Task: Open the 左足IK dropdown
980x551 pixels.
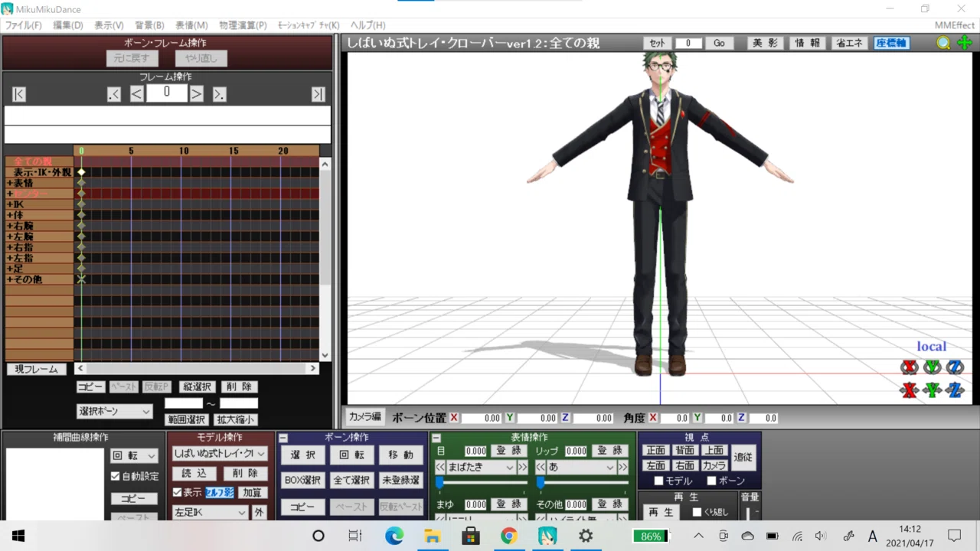Action: click(210, 512)
